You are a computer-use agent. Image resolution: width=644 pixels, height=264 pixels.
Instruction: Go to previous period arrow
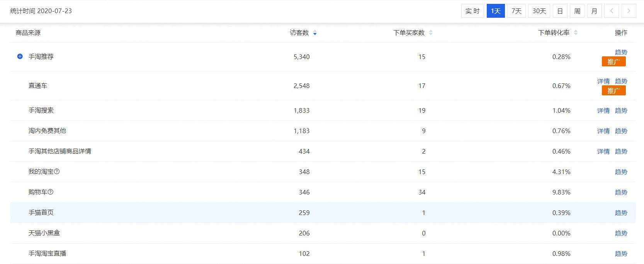(612, 11)
